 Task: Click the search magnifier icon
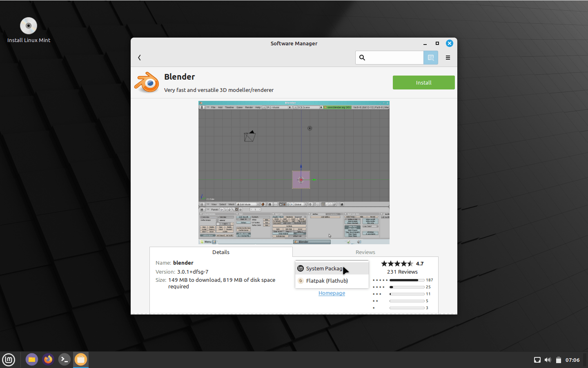pos(362,58)
